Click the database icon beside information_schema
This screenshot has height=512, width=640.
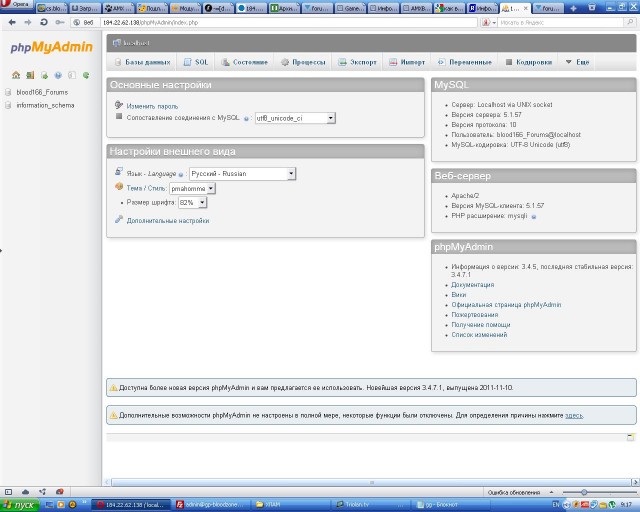(x=8, y=105)
